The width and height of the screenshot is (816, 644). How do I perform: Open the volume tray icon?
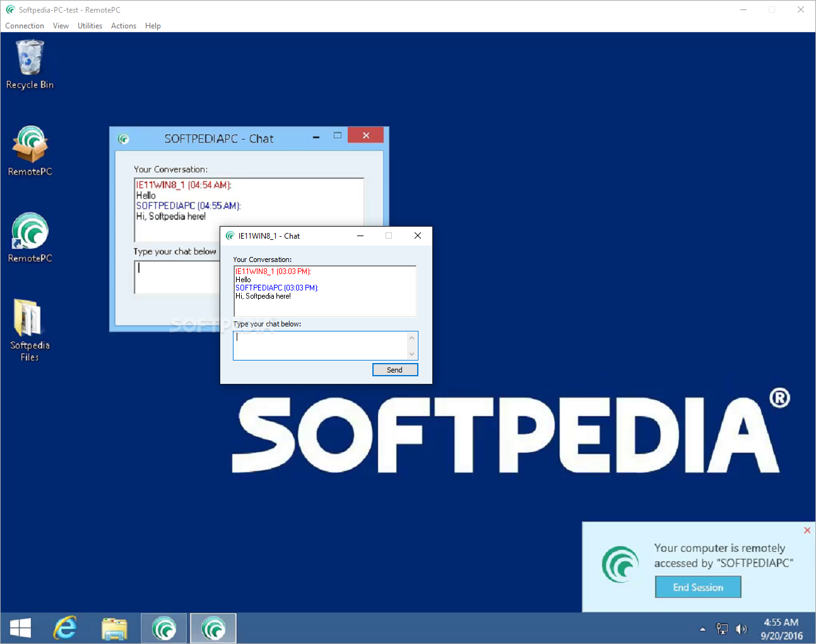[x=742, y=629]
